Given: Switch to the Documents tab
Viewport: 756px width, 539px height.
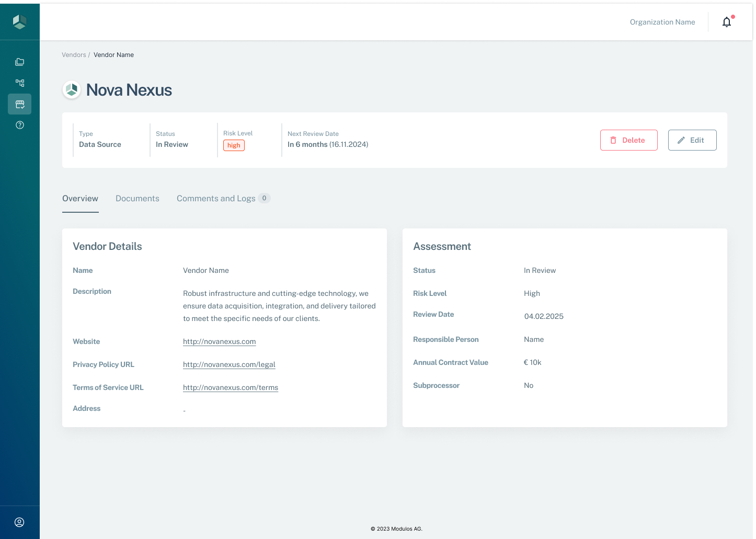Looking at the screenshot, I should (137, 198).
